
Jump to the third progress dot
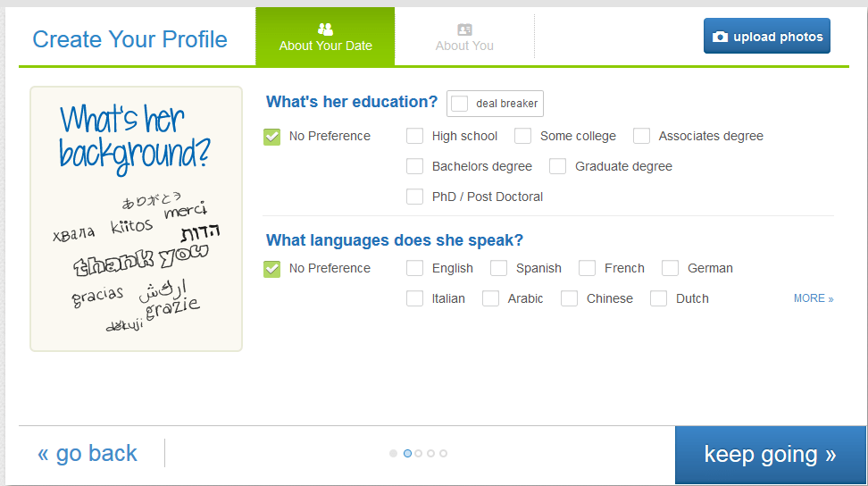coord(420,454)
